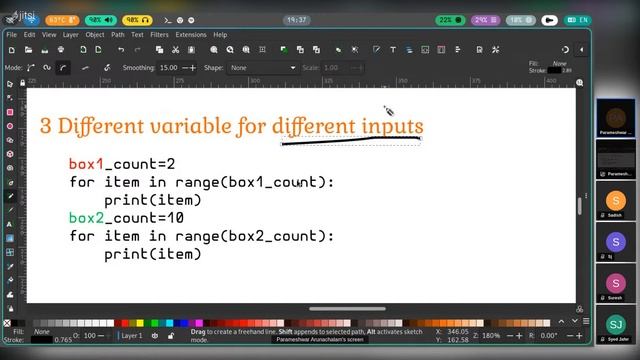Open the Extensions menu
The width and height of the screenshot is (640, 360).
[x=191, y=35]
